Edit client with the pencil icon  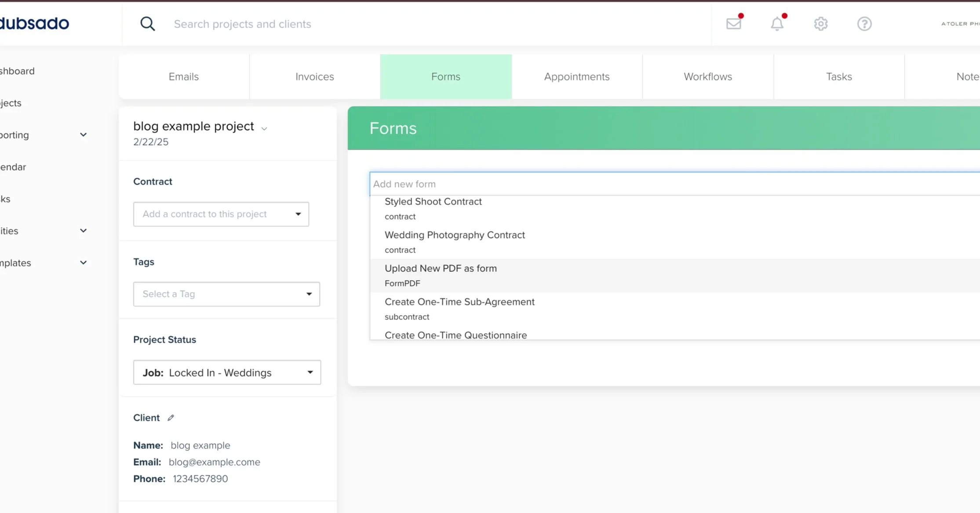171,418
